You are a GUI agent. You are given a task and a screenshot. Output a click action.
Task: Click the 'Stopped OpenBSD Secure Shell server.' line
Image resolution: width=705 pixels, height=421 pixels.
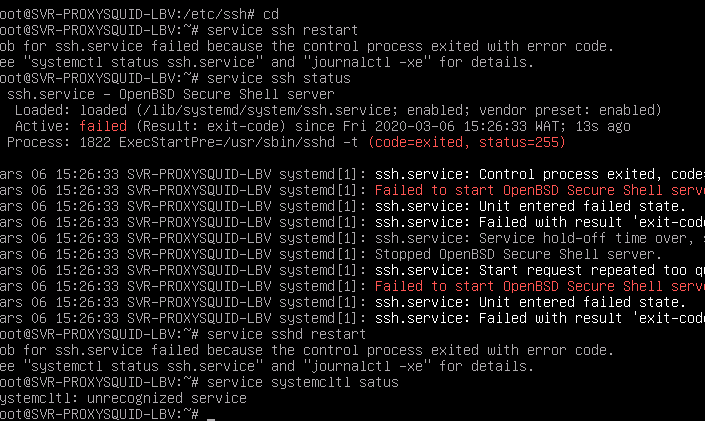click(518, 254)
